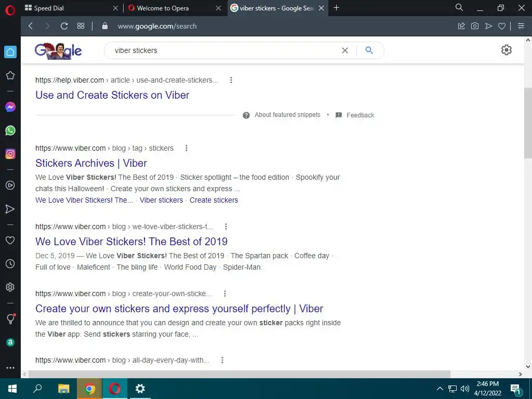The width and height of the screenshot is (532, 399).
Task: Click the 'Create stickers' sitelink
Action: click(214, 200)
